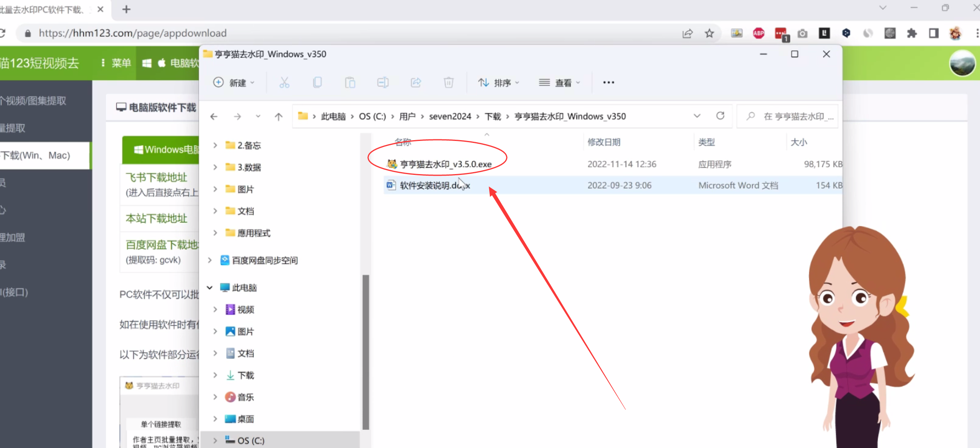Refresh the folder with the reload icon
The image size is (980, 448).
[720, 116]
